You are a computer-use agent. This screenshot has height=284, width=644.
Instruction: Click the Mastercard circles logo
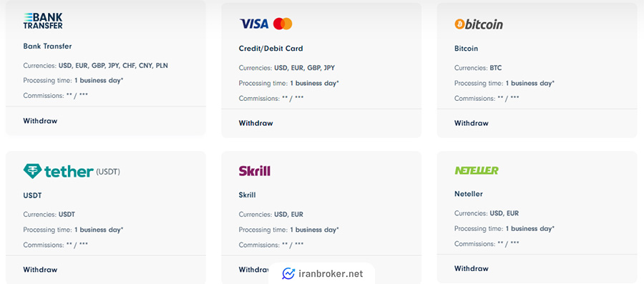point(283,24)
